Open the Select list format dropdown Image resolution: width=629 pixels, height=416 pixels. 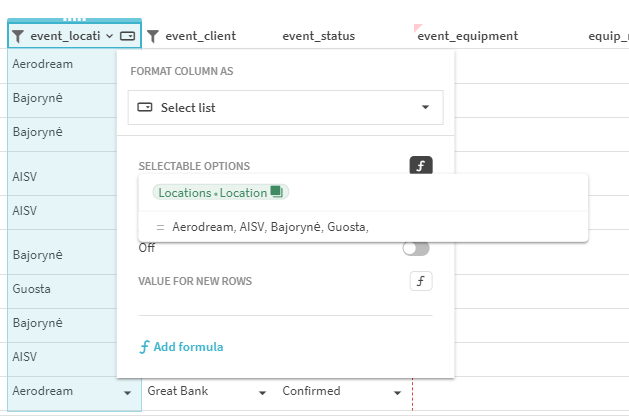285,107
